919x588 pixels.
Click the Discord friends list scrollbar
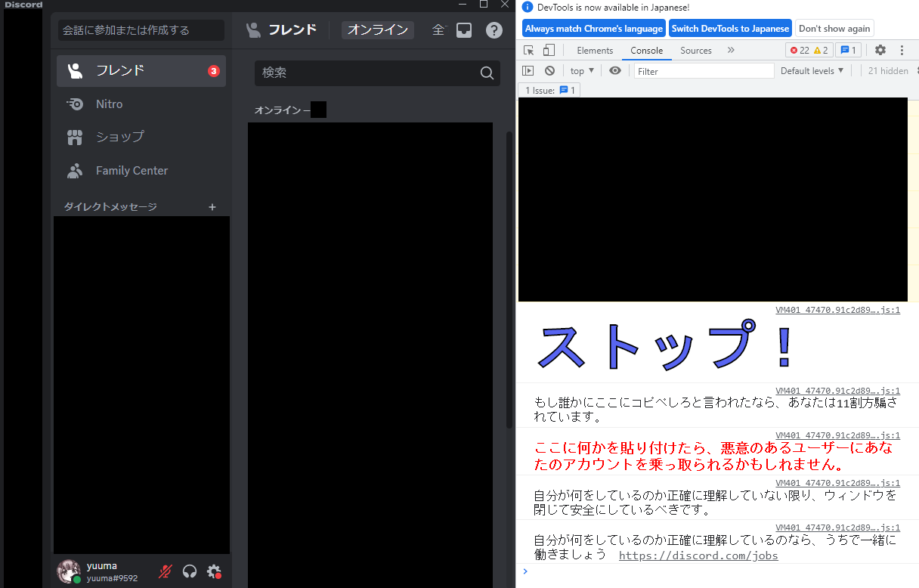[509, 280]
